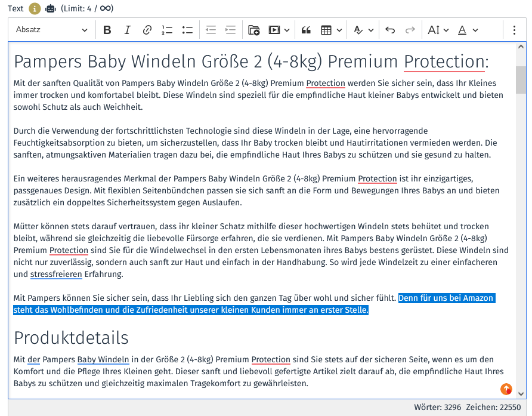
Task: Click the paragraph starting Durch die Verwendung
Action: [x=255, y=143]
